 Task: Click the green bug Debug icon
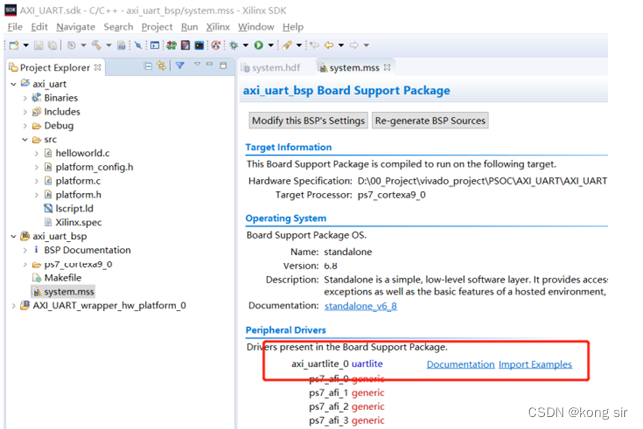click(x=234, y=45)
